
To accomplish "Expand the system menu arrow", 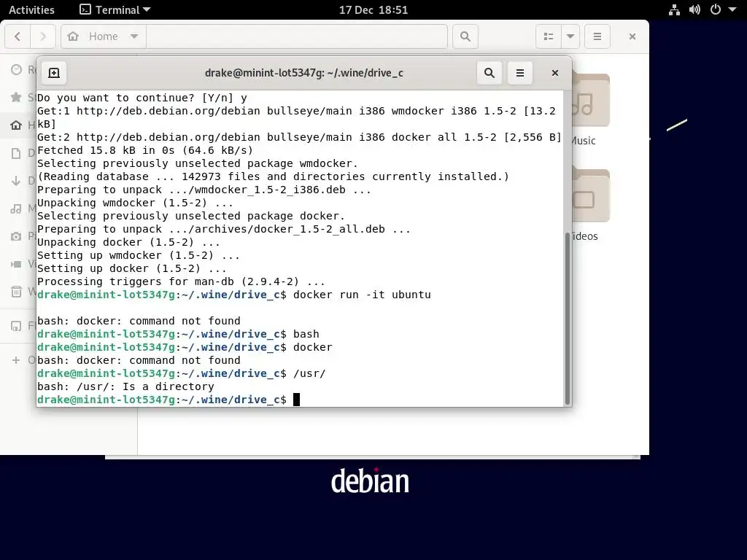I will coord(732,10).
